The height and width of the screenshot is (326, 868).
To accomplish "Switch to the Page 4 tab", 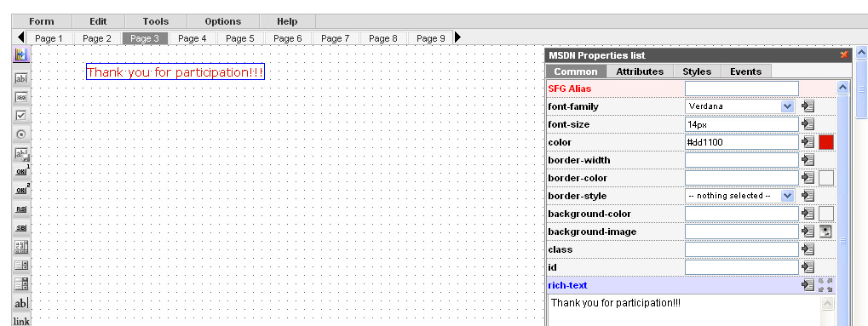I will (x=193, y=38).
